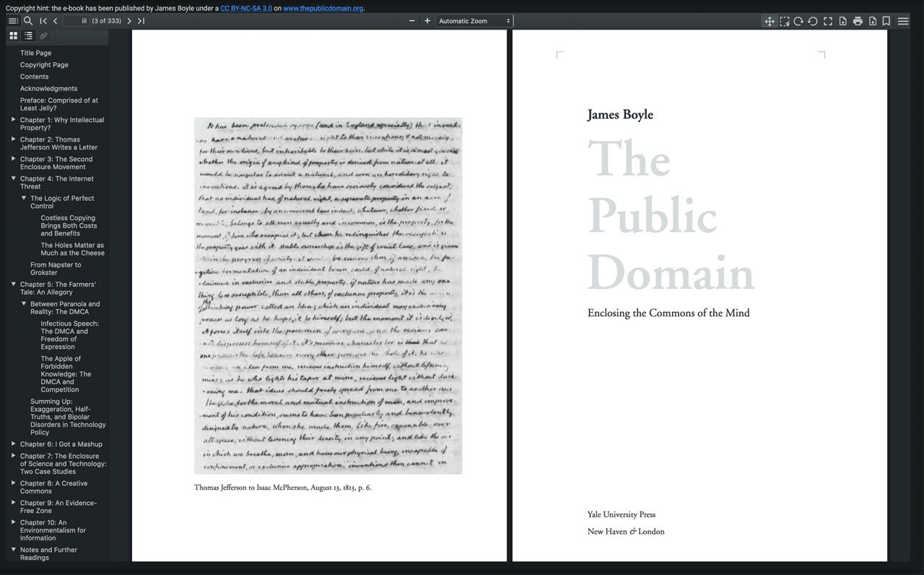924x575 pixels.
Task: Print the document
Action: point(858,21)
